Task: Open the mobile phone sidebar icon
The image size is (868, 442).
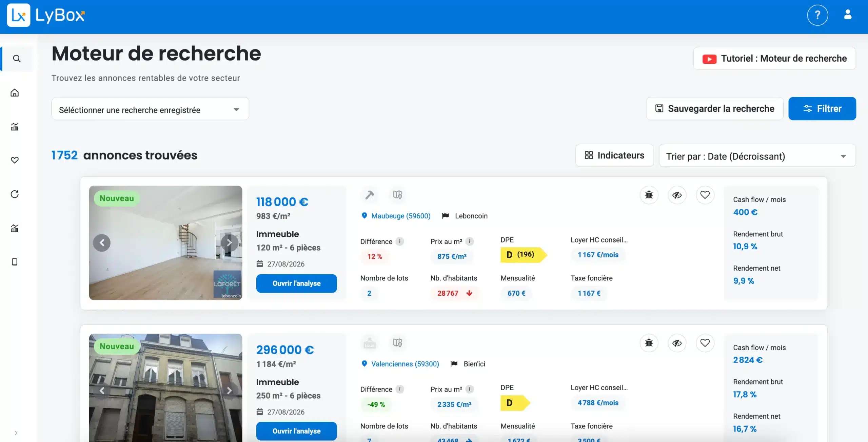Action: 15,262
